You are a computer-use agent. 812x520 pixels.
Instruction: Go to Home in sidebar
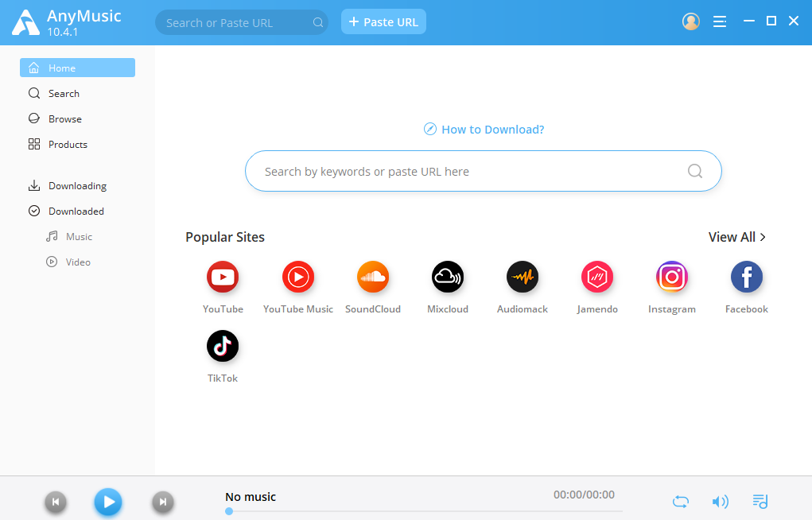[78, 68]
